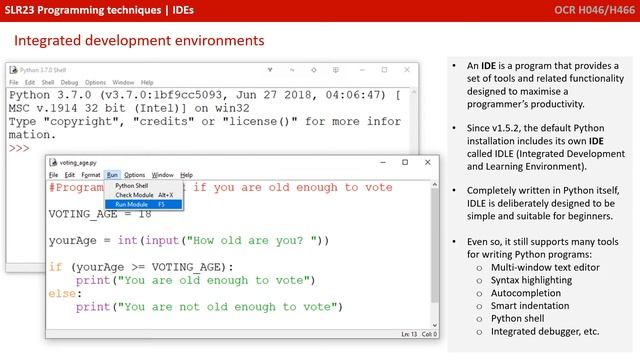This screenshot has width=640, height=360.
Task: Click the 'Smart indentation' bullet item
Action: pos(530,306)
